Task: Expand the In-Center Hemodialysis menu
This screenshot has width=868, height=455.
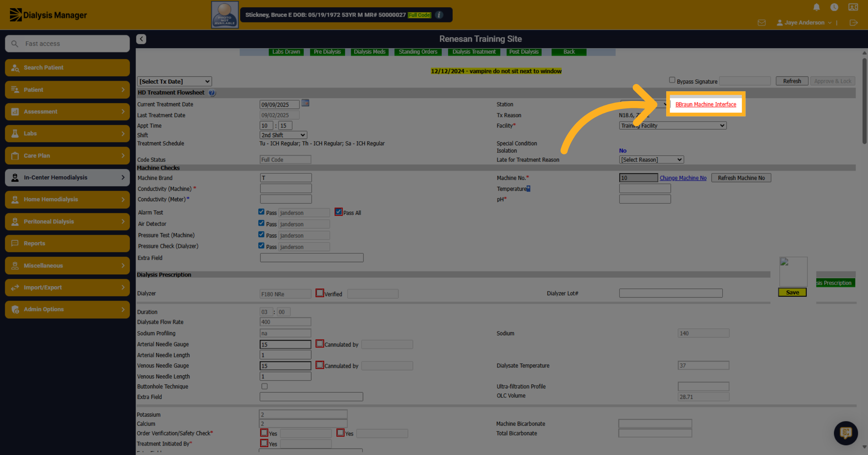Action: pos(67,178)
